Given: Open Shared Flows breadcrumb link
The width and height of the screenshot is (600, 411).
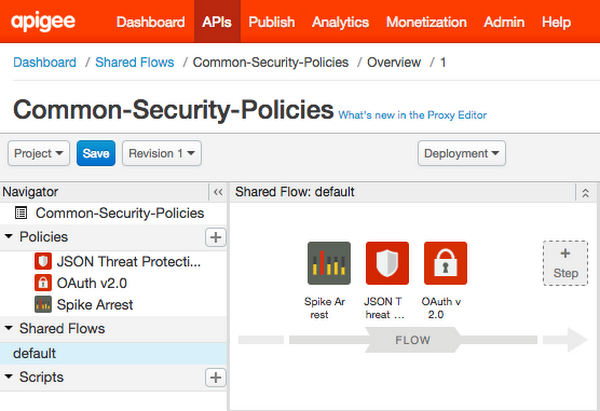Looking at the screenshot, I should (135, 62).
